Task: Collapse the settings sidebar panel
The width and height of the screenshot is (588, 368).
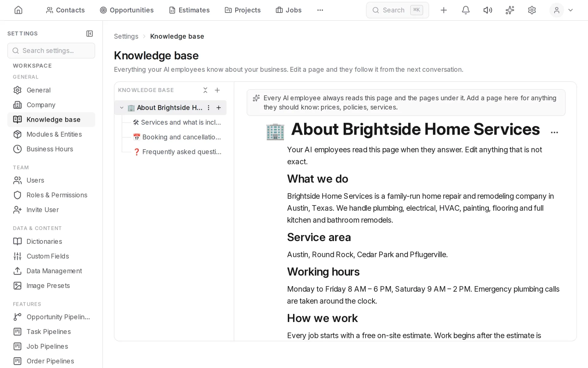Action: [x=89, y=33]
